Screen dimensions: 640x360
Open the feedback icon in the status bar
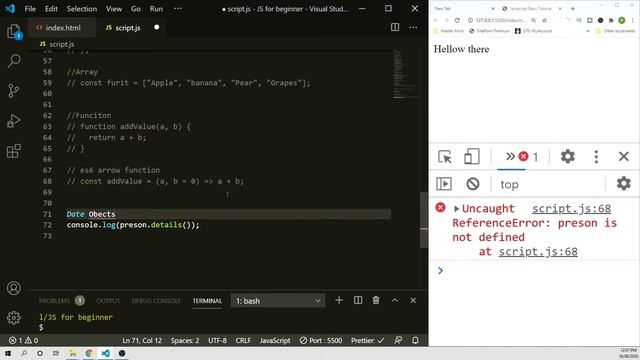398,340
